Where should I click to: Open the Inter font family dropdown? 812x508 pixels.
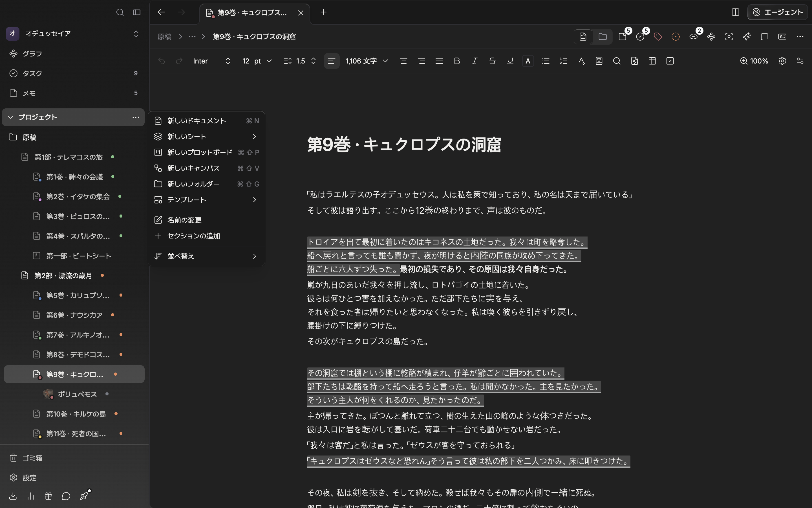point(212,61)
